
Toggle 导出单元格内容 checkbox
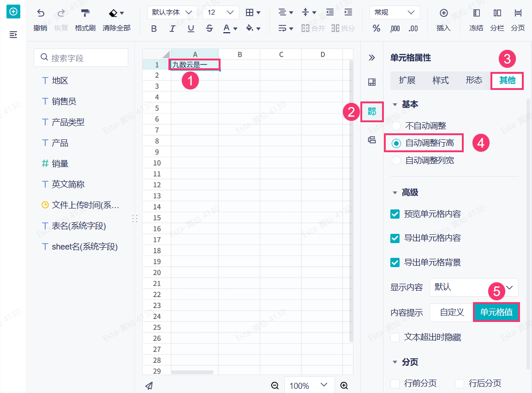(x=395, y=238)
